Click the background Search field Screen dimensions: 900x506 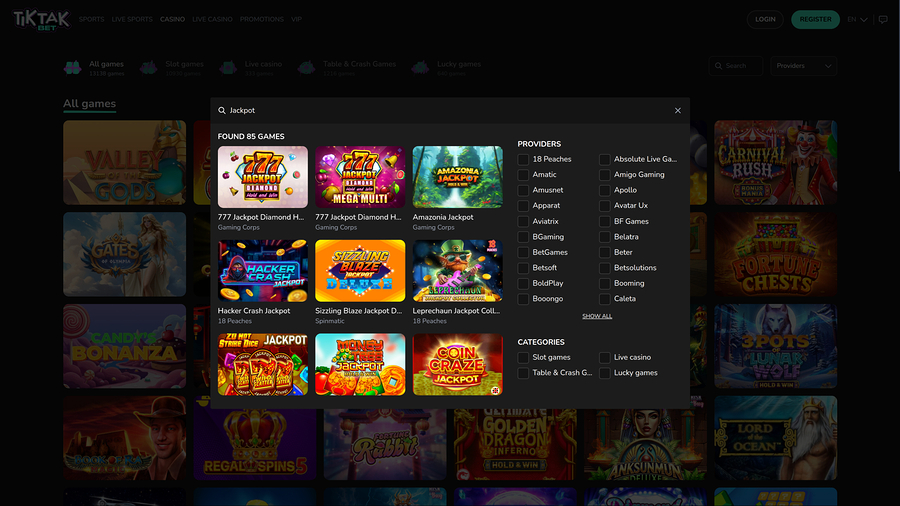735,66
